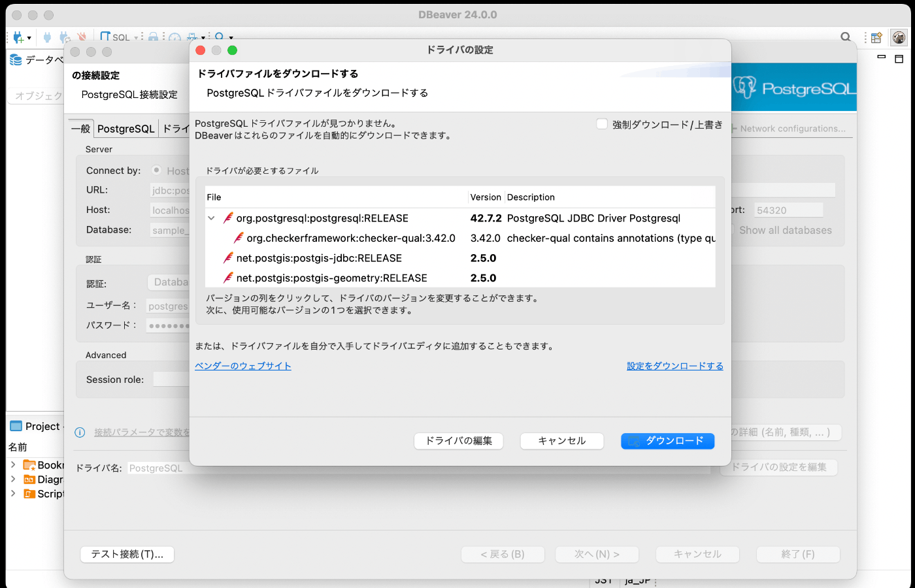Expand the Scripts tree node
This screenshot has height=588, width=915.
point(13,493)
